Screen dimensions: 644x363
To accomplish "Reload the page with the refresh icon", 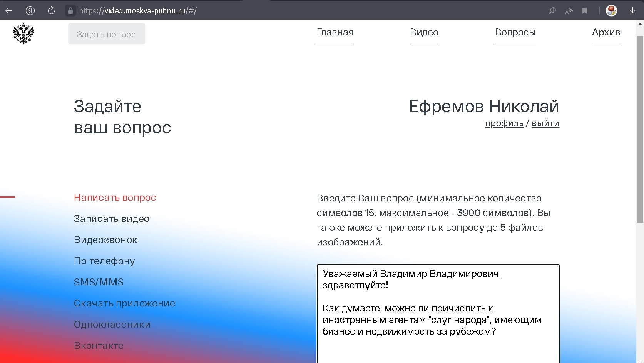I will pos(51,11).
